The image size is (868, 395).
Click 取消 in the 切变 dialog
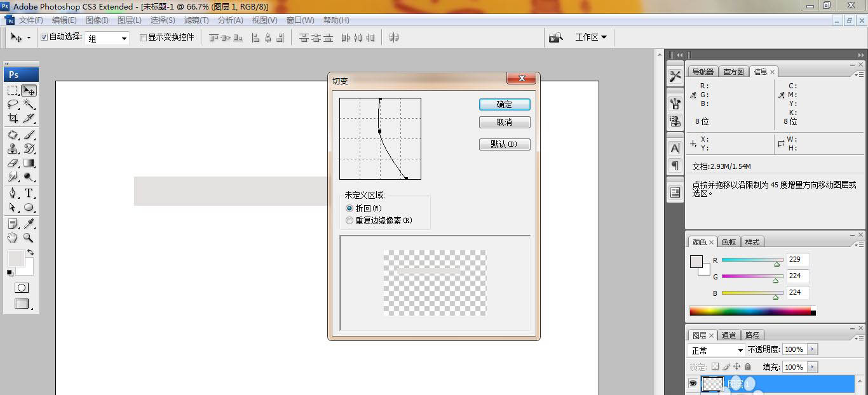pyautogui.click(x=505, y=122)
